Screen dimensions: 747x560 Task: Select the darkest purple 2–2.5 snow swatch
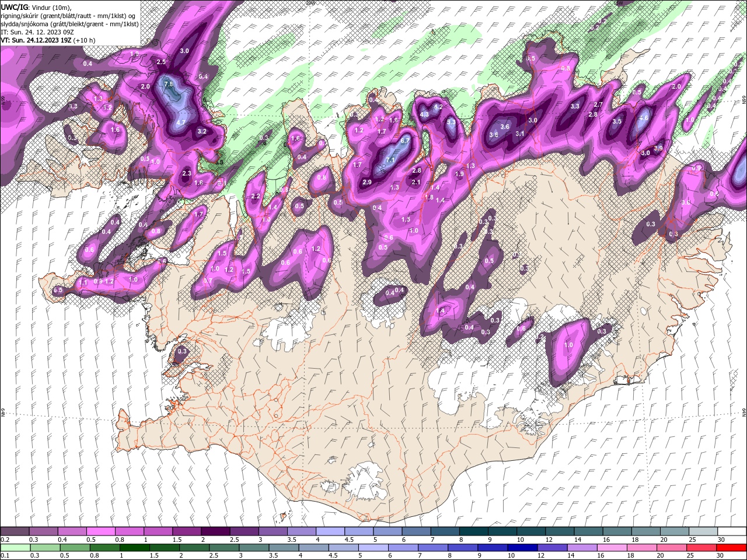pos(215,531)
